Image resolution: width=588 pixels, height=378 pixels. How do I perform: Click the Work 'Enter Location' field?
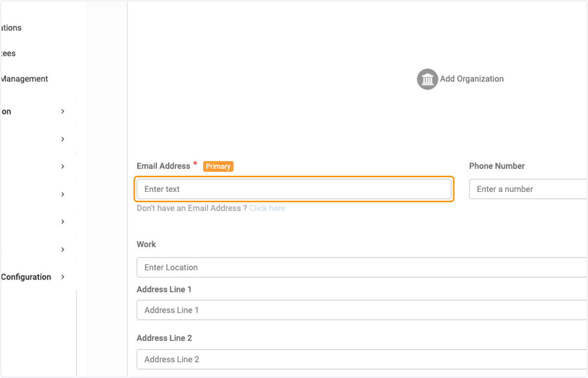[x=362, y=267]
